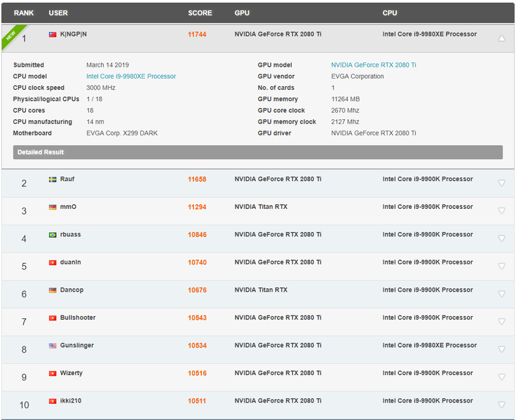This screenshot has width=516, height=420.
Task: Open the NVIDIA GeForce RTX 2080 Ti model link
Action: [374, 65]
